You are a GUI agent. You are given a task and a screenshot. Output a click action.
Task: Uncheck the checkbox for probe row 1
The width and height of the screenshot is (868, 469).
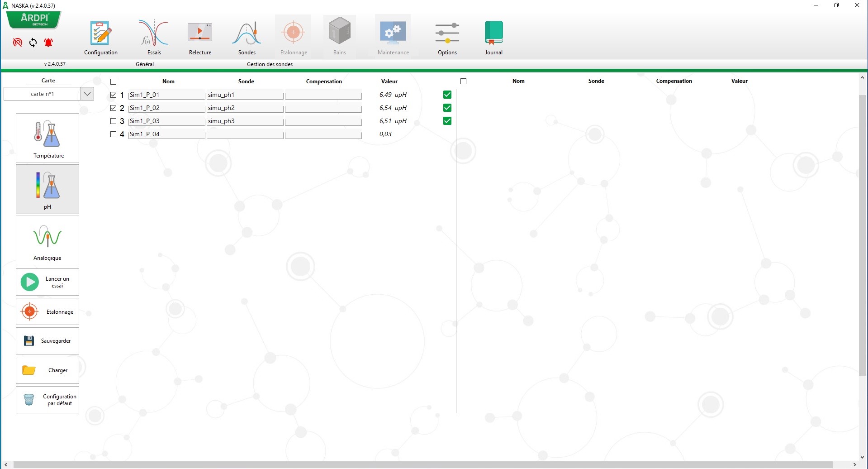point(114,95)
